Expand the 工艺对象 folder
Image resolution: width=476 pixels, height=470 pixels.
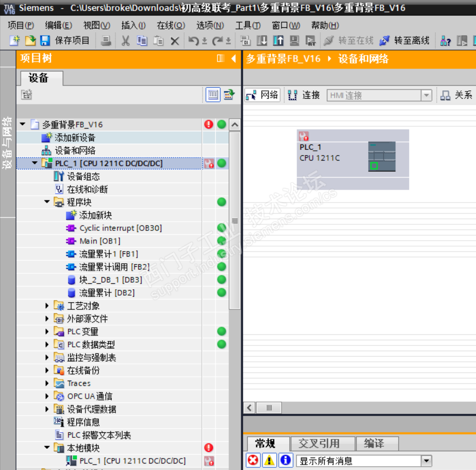[x=47, y=306]
